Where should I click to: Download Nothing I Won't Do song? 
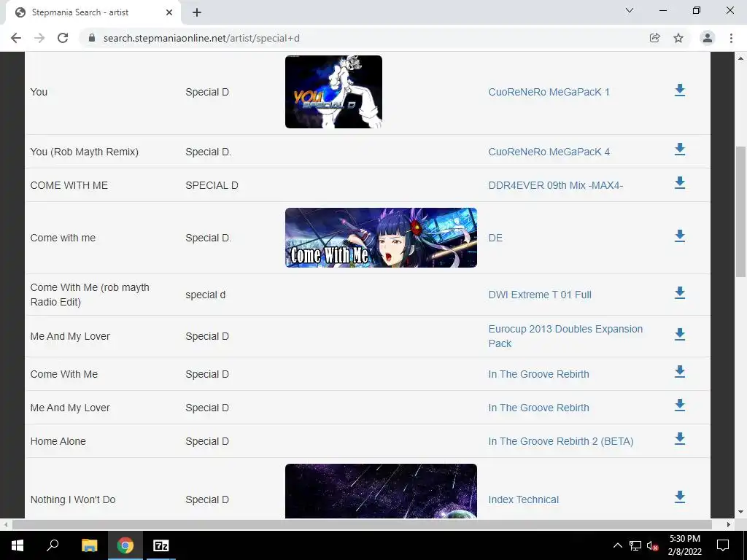(680, 497)
